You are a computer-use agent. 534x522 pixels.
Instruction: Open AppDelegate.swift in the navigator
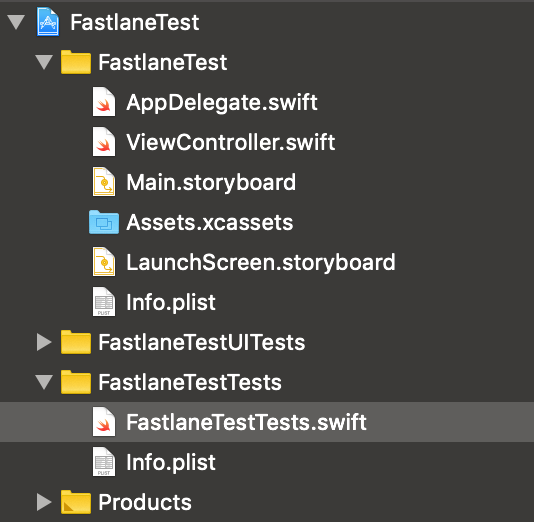(222, 102)
